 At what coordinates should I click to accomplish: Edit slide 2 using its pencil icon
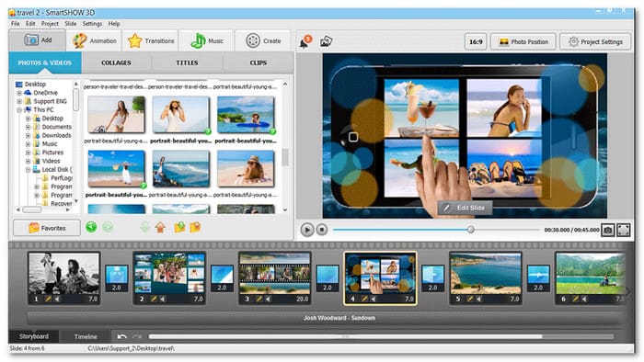(x=154, y=299)
